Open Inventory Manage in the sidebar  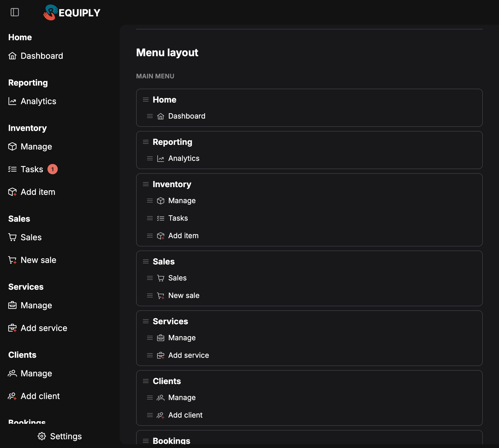coord(30,147)
